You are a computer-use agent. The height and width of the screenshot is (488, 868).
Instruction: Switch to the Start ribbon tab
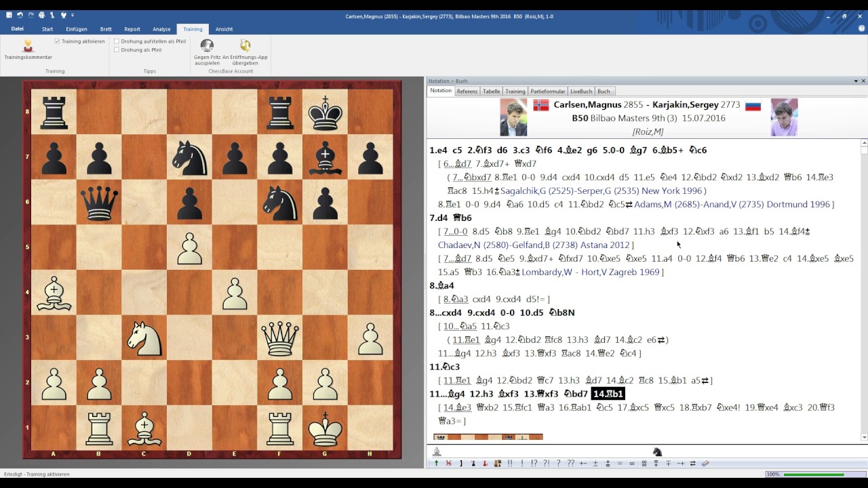click(47, 29)
